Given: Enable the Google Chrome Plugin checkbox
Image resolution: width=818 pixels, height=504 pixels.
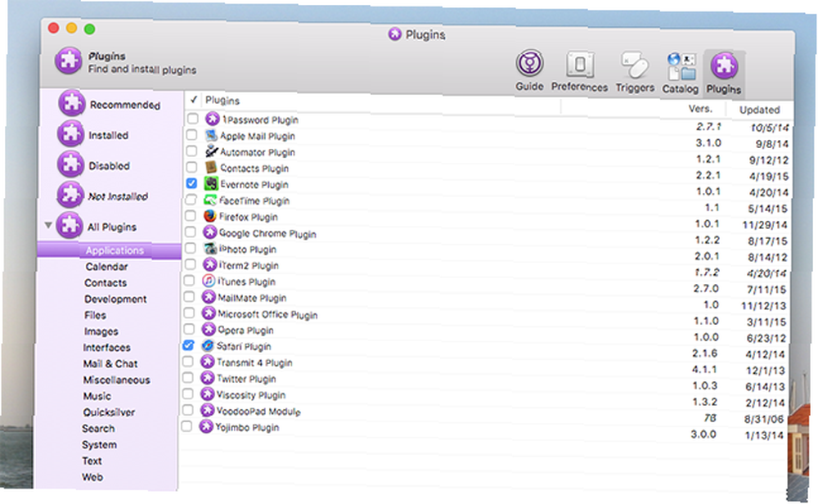Looking at the screenshot, I should coord(191,232).
